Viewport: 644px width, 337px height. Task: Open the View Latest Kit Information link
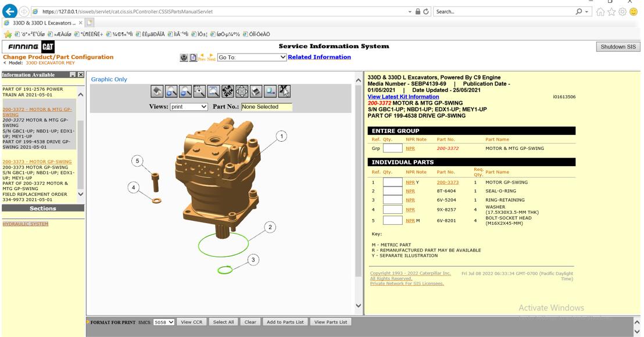pyautogui.click(x=403, y=96)
